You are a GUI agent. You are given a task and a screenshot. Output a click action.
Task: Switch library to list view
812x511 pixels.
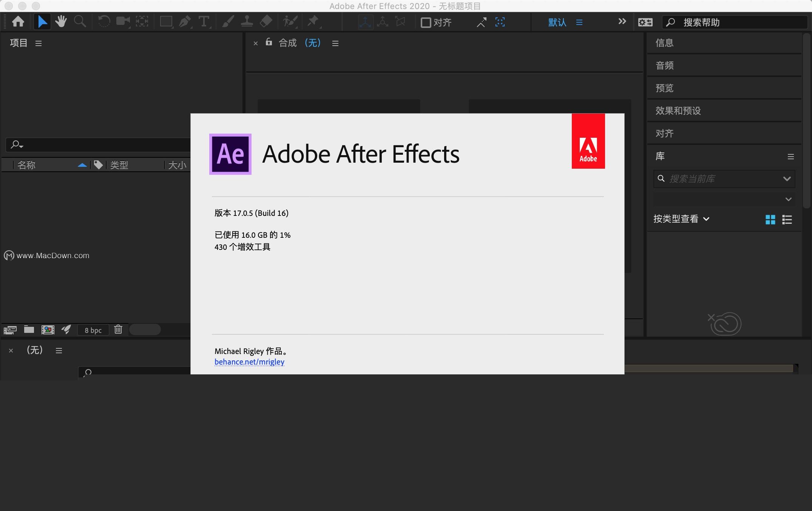pos(787,220)
